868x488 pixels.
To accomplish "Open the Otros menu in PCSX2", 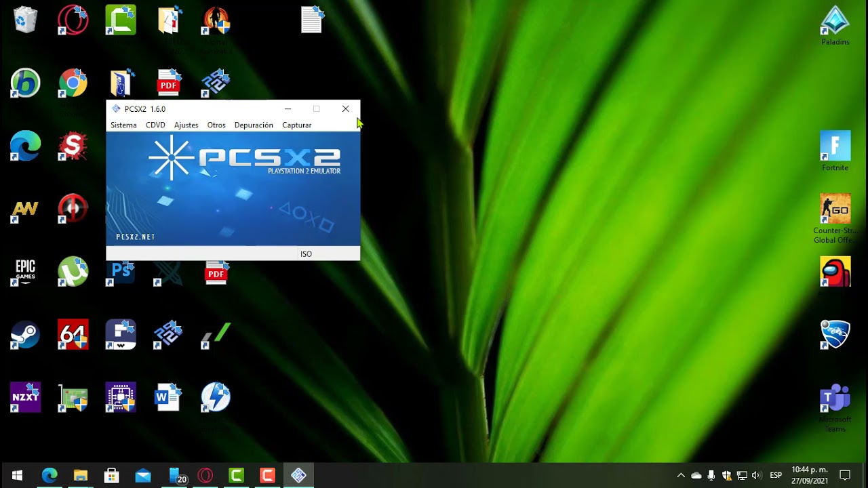I will click(216, 125).
